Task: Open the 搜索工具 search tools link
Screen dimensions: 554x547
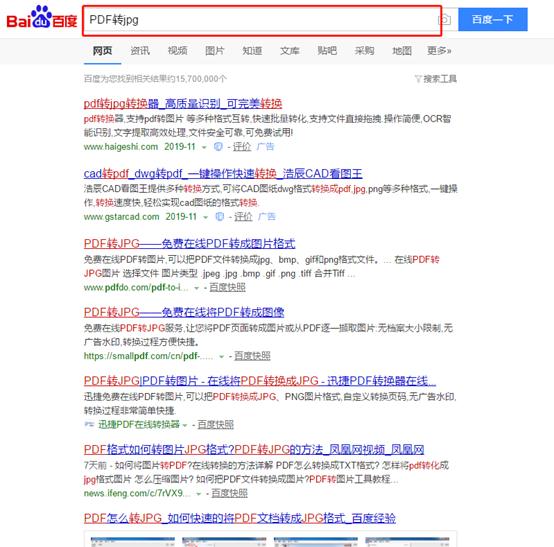Action: pyautogui.click(x=440, y=79)
